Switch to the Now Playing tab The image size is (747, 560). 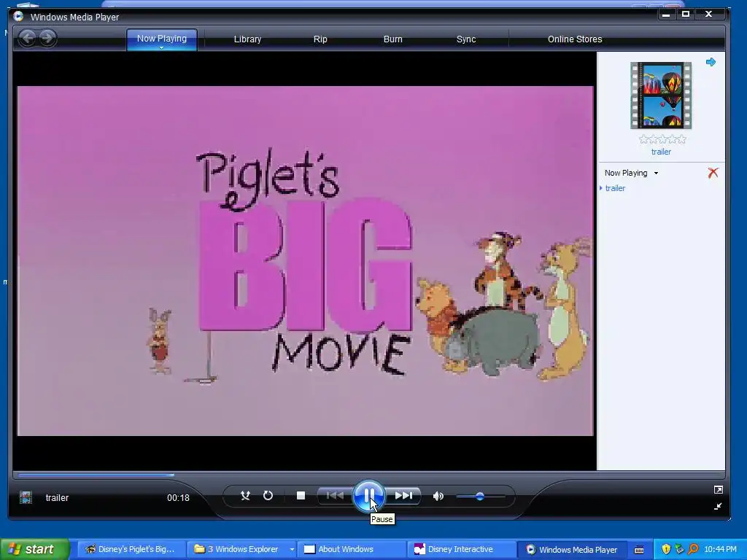(162, 39)
